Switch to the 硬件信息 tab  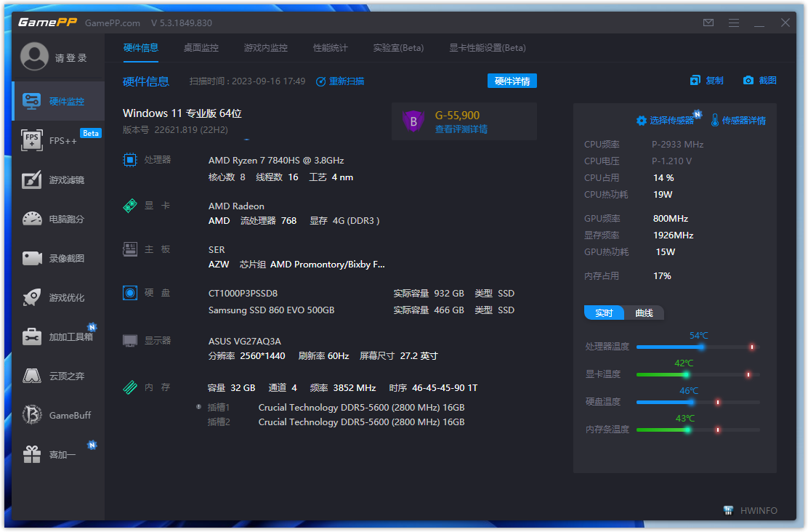coord(141,48)
